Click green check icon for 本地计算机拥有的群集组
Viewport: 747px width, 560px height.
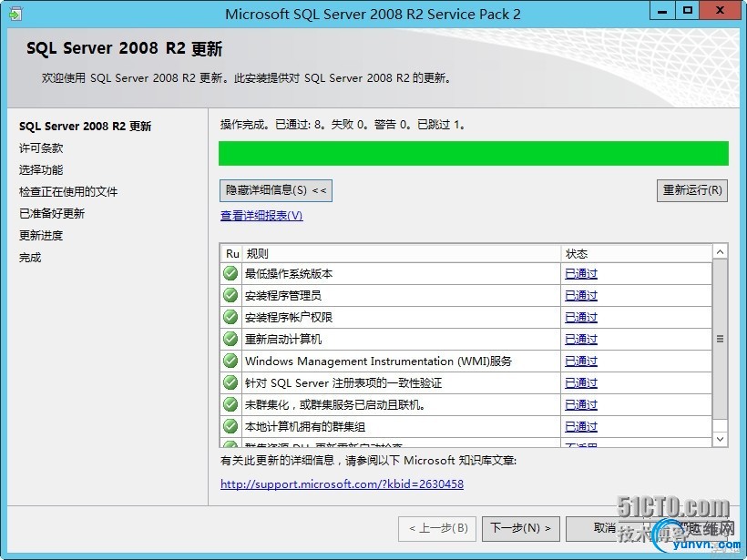pyautogui.click(x=230, y=427)
